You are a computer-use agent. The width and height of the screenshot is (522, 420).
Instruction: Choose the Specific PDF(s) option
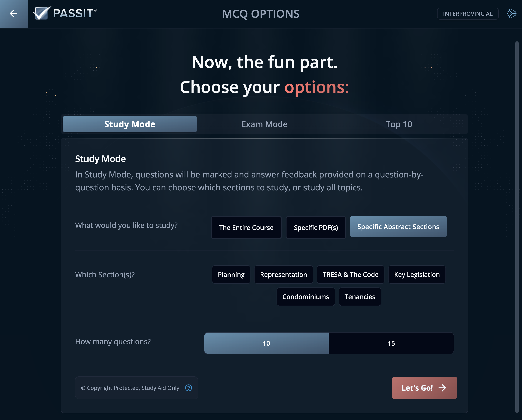tap(316, 227)
